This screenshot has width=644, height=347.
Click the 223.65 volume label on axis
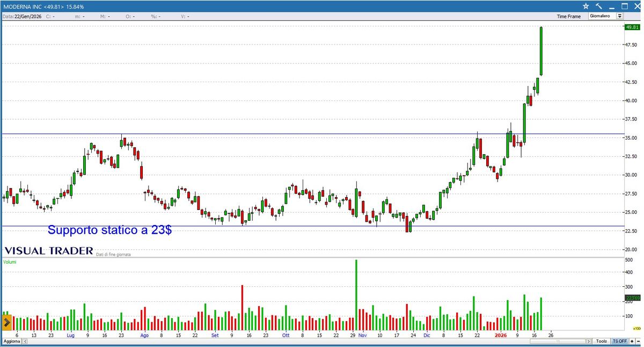pyautogui.click(x=633, y=297)
